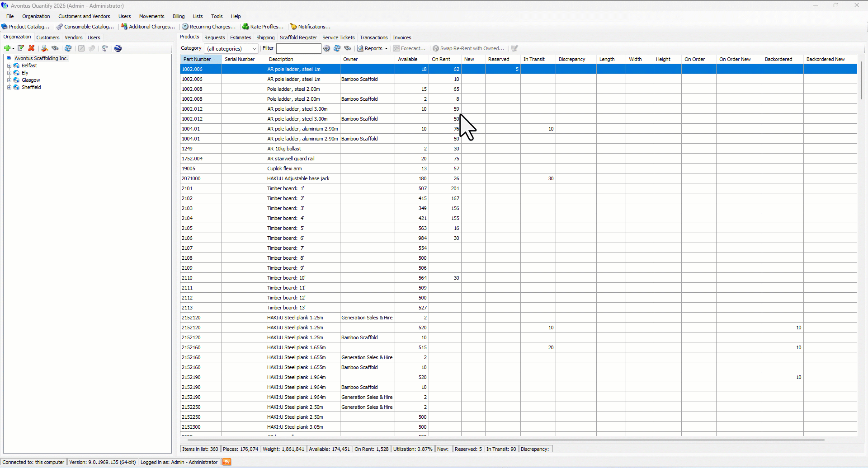The height and width of the screenshot is (468, 868).
Task: Sort by the On Rent column header
Action: 445,59
